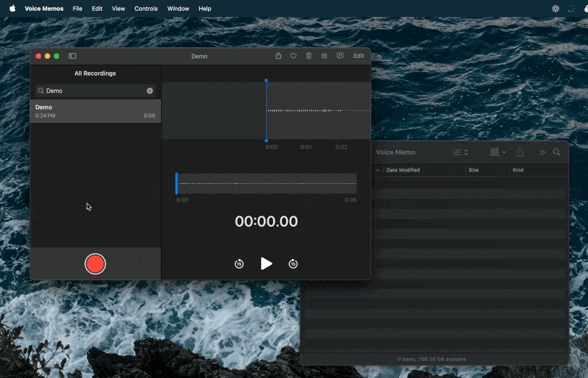
Task: Skip forward 15 seconds
Action: coord(293,264)
